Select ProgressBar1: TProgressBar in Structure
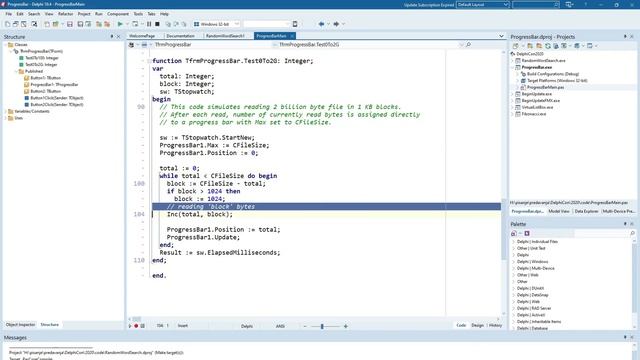The width and height of the screenshot is (640, 360). (x=54, y=84)
